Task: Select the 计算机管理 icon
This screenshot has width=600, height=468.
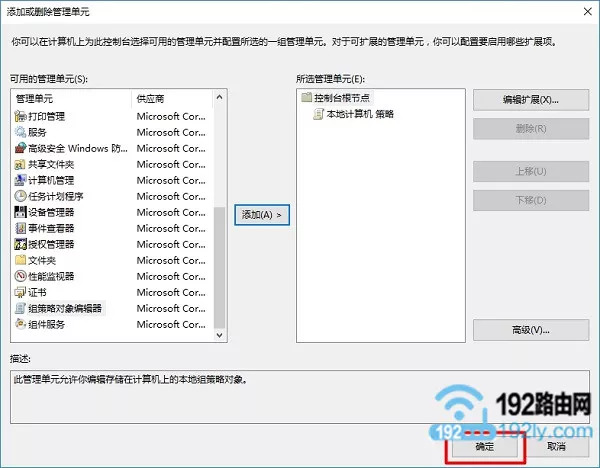Action: [x=20, y=180]
